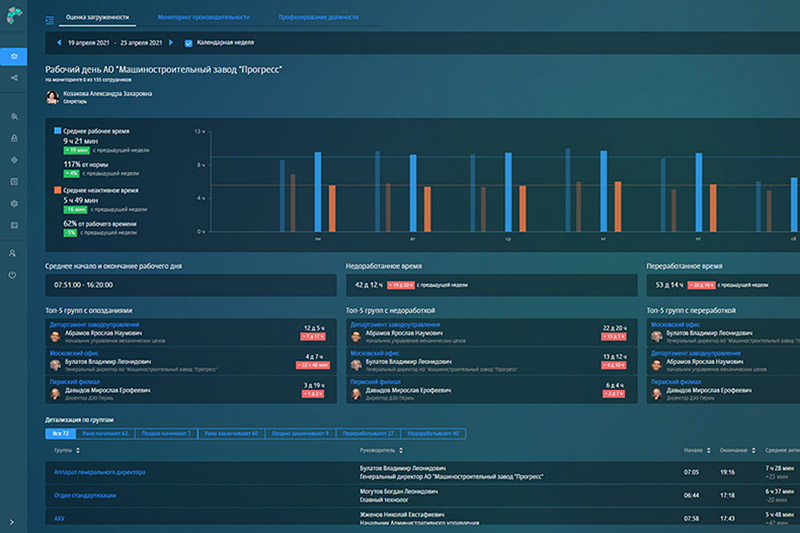
Task: Click Monday's bright orange bar in the chart
Action: 332,209
